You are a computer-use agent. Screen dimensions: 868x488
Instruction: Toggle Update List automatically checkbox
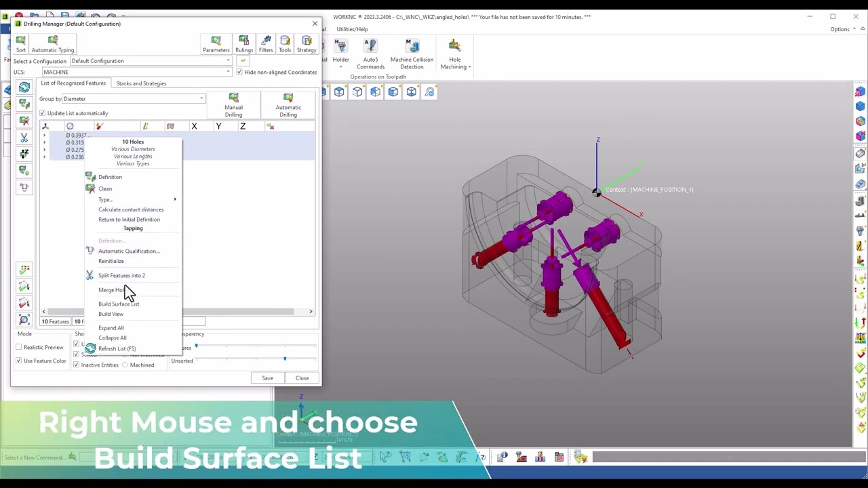pyautogui.click(x=42, y=113)
